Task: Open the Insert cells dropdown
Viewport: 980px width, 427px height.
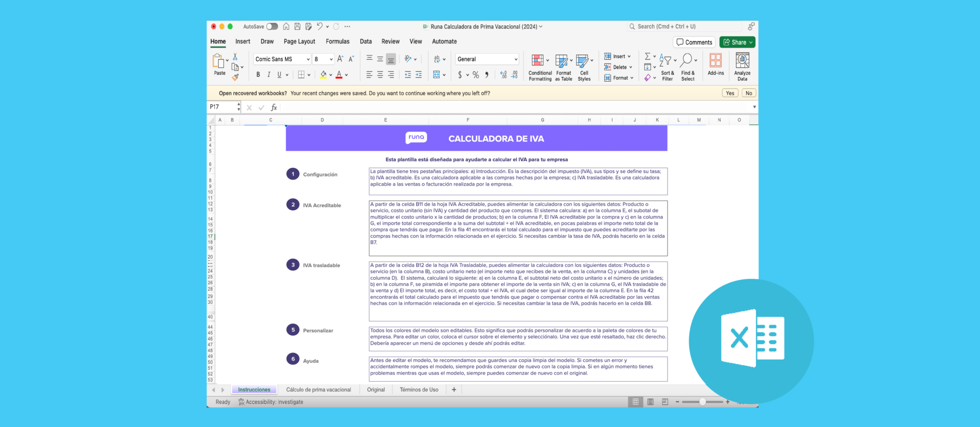Action: click(x=618, y=56)
